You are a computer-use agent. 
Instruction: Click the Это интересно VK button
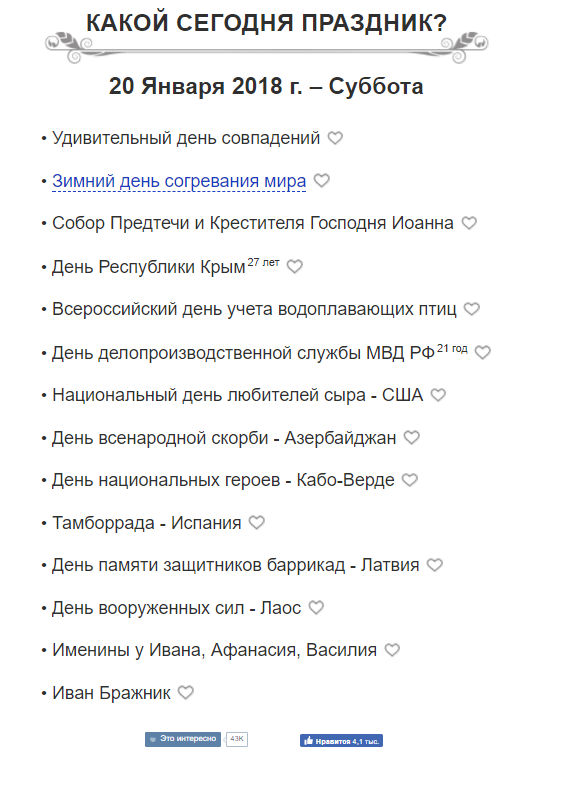pyautogui.click(x=183, y=739)
